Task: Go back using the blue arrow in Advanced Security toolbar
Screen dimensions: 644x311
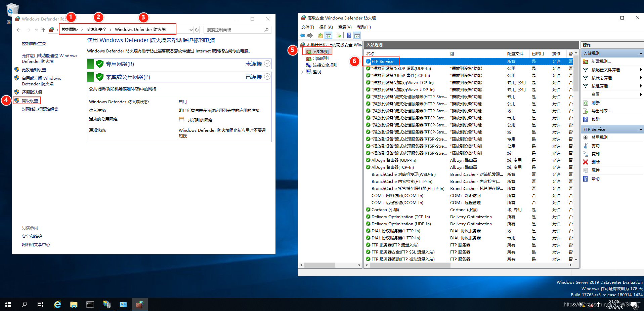Action: pos(302,35)
